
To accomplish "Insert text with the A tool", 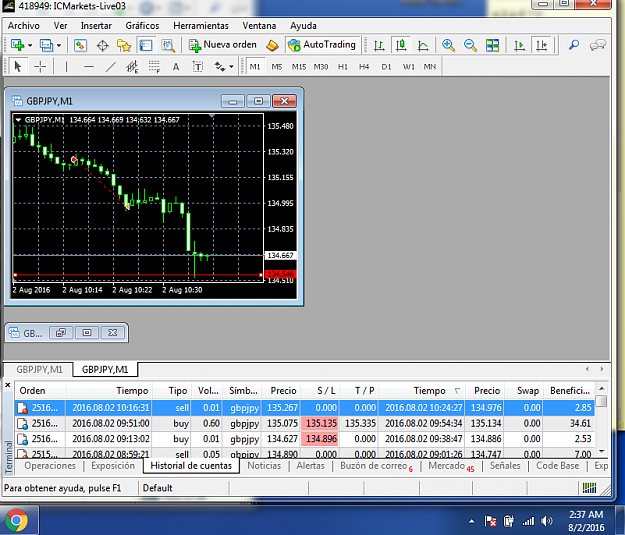I will tap(176, 67).
